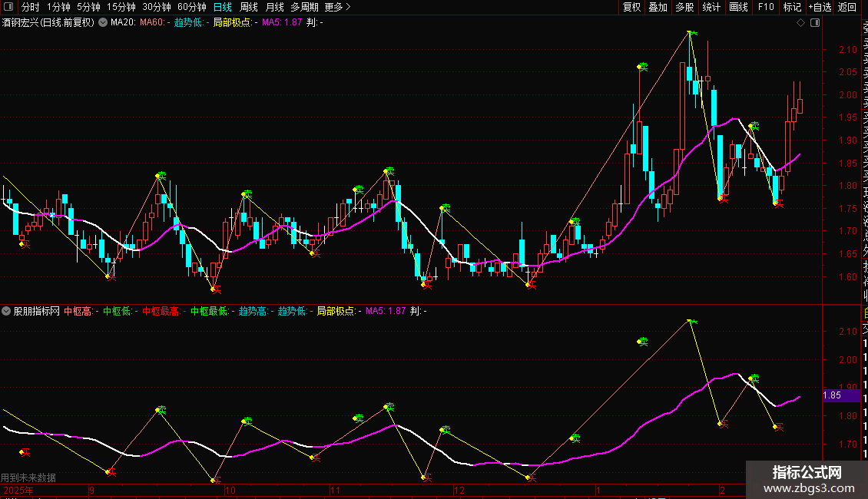Switch to the 分时 chart tab

(x=31, y=7)
